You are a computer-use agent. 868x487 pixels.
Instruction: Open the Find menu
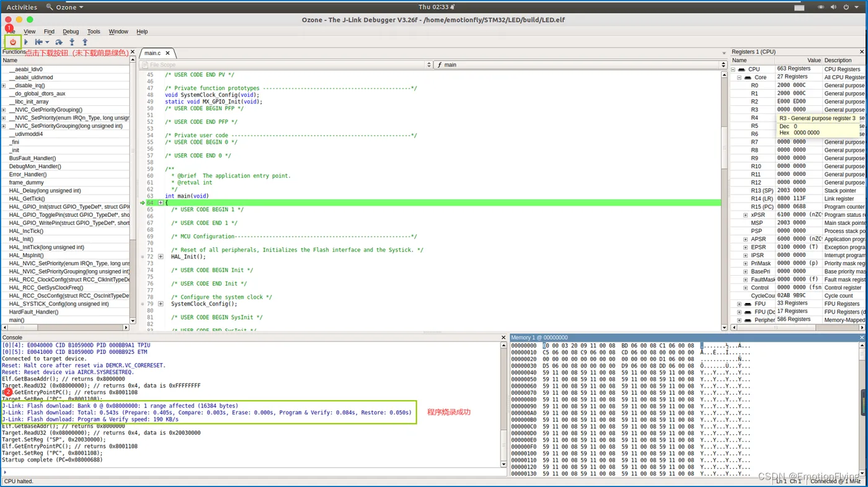49,32
